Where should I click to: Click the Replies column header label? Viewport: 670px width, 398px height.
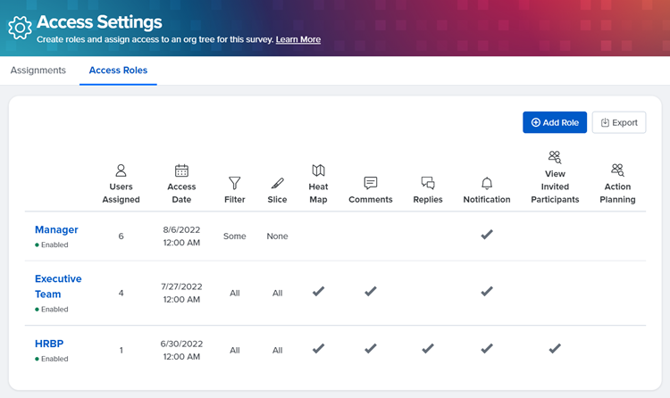(428, 199)
